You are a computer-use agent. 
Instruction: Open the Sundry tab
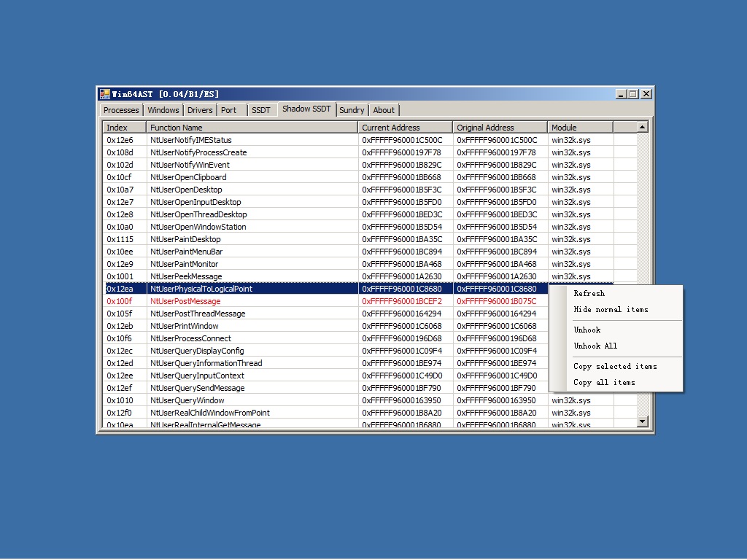coord(352,110)
